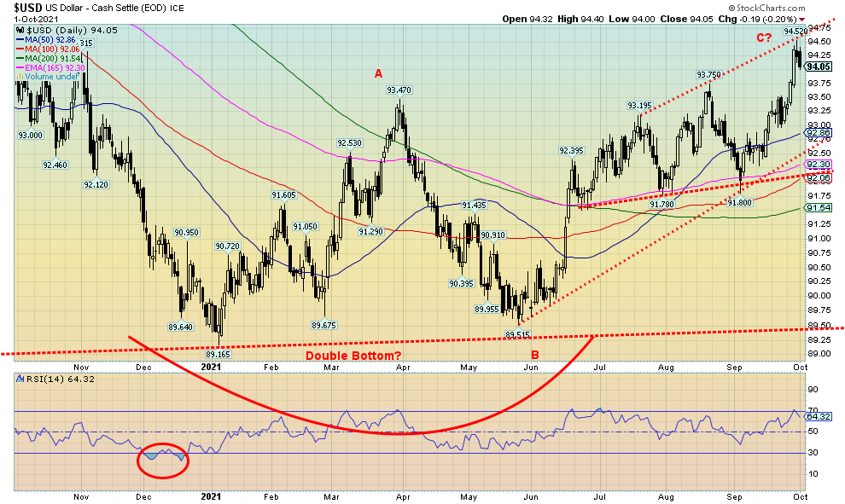
Task: Select the 94.520 peak price label
Action: (795, 30)
